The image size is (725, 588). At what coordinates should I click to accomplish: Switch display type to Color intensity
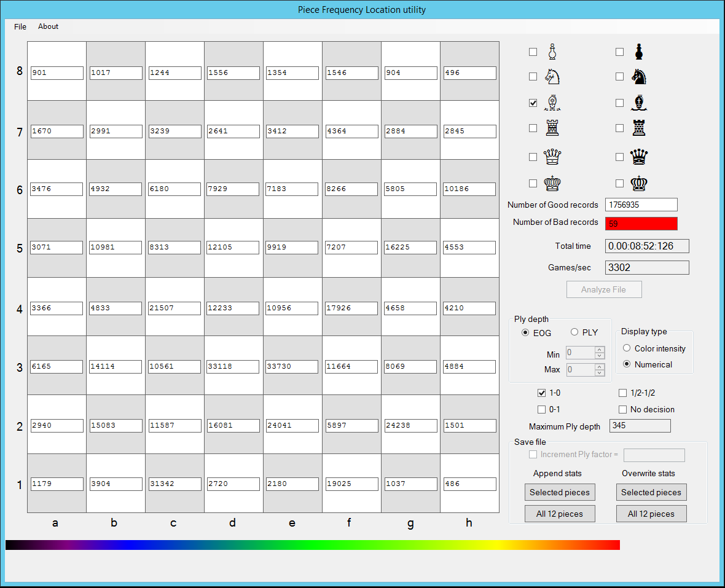(627, 348)
